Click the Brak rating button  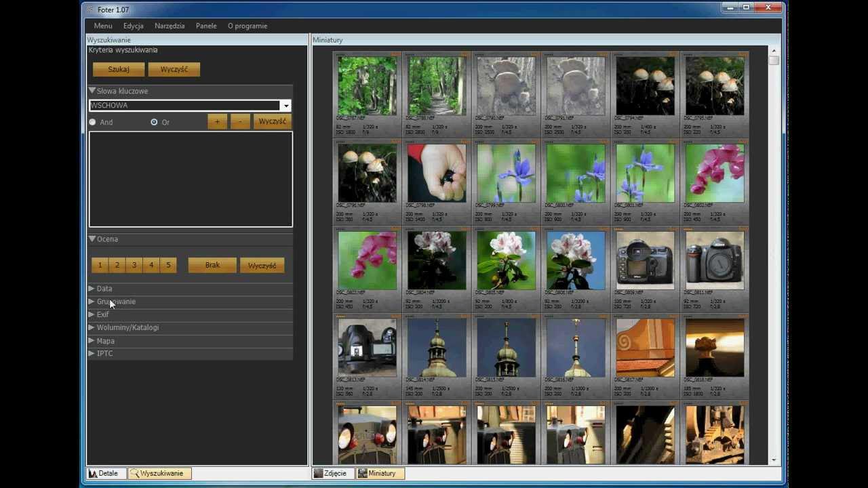(x=212, y=265)
